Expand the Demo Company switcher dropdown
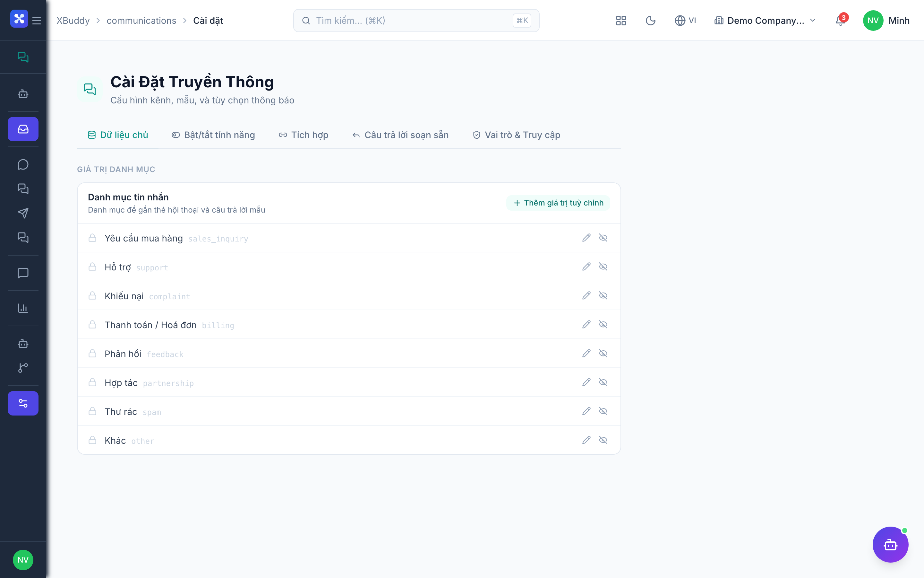This screenshot has width=924, height=578. point(765,20)
